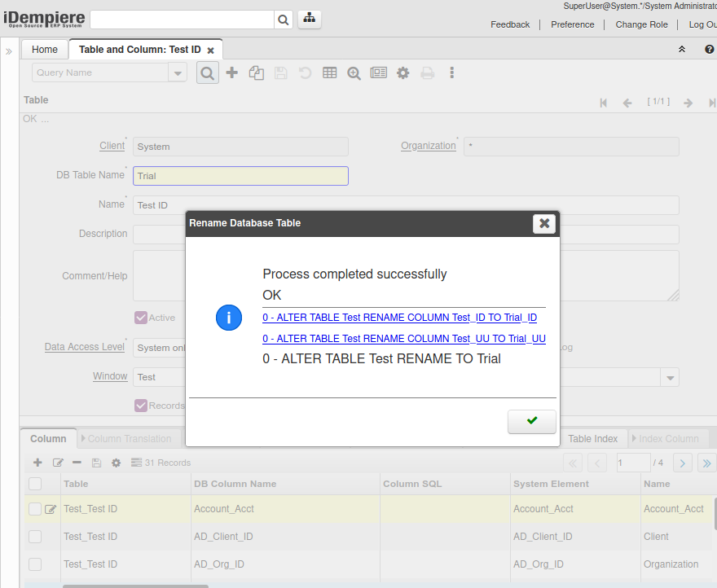Toggle the Active checkbox
717x588 pixels.
[141, 318]
